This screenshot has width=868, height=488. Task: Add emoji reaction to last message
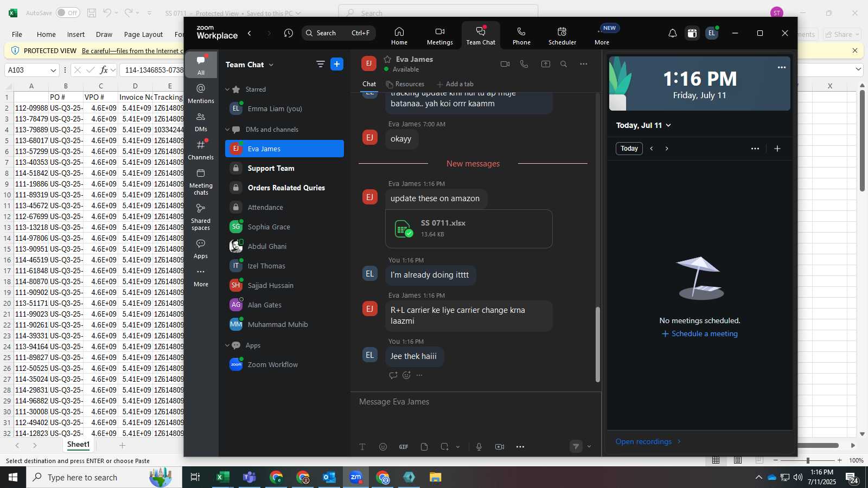(407, 375)
